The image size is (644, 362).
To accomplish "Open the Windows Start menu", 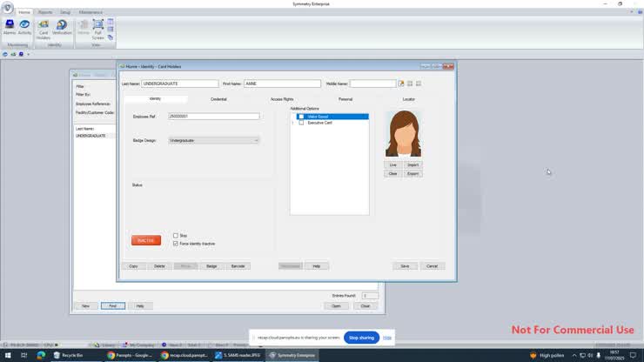I will [8, 355].
